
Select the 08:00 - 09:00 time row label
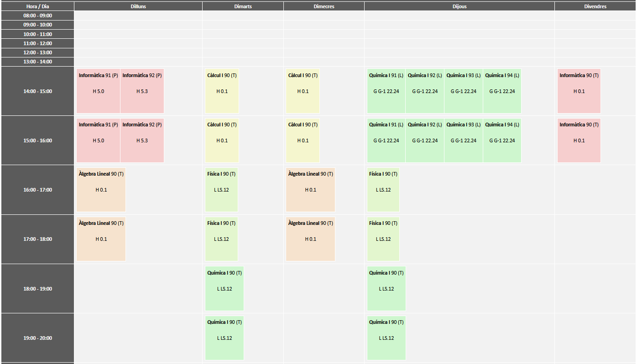coord(37,16)
